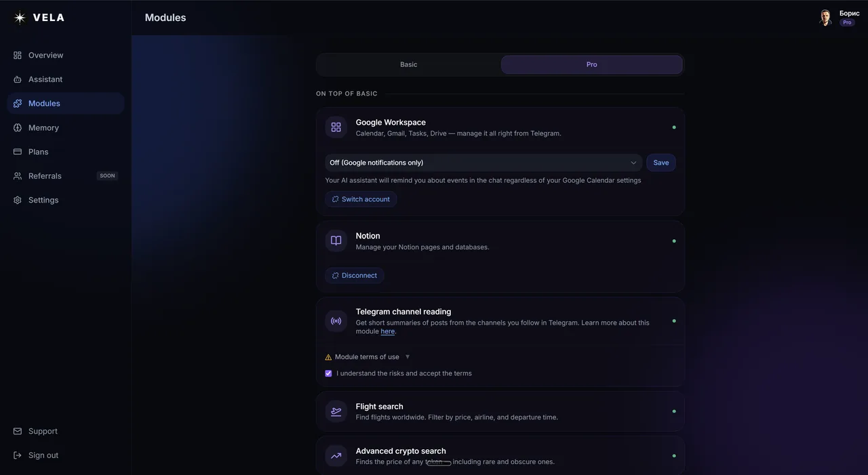Click the Notion green status dot
868x475 pixels.
click(x=674, y=241)
